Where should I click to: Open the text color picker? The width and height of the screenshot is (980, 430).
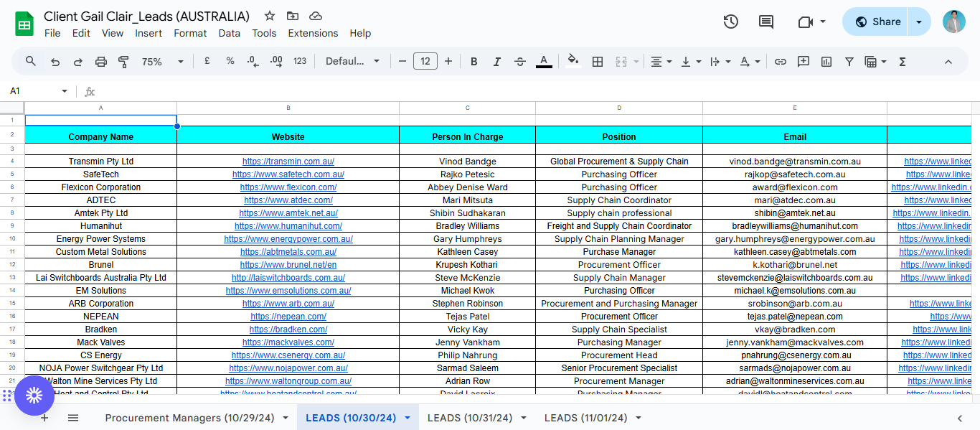pos(544,62)
